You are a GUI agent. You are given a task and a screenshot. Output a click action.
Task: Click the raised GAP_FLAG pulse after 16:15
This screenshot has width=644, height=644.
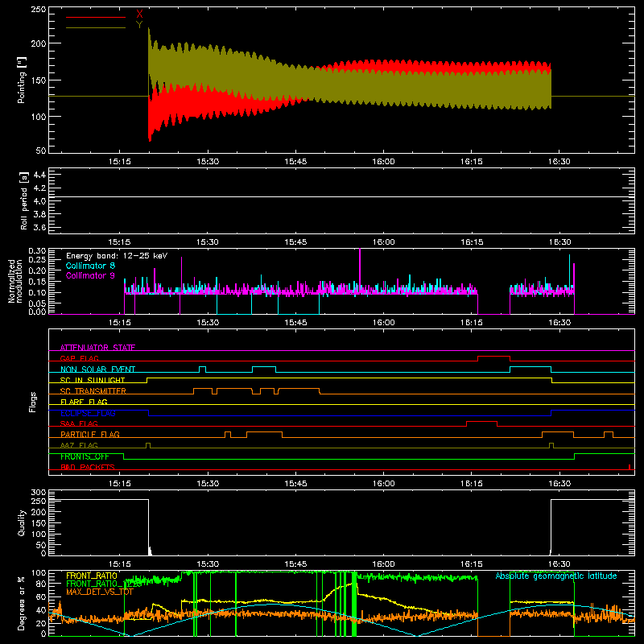493,357
